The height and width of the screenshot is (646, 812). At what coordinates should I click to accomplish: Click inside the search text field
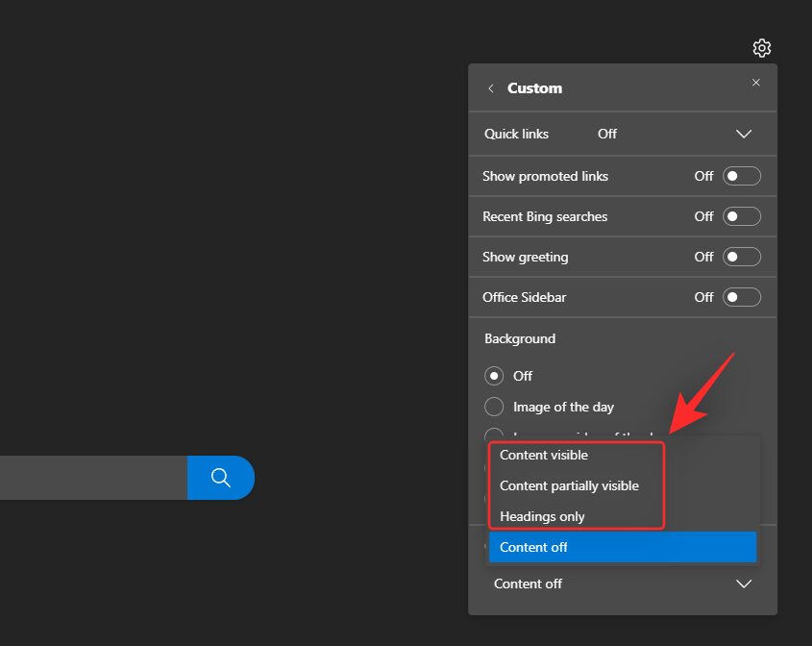pyautogui.click(x=91, y=478)
